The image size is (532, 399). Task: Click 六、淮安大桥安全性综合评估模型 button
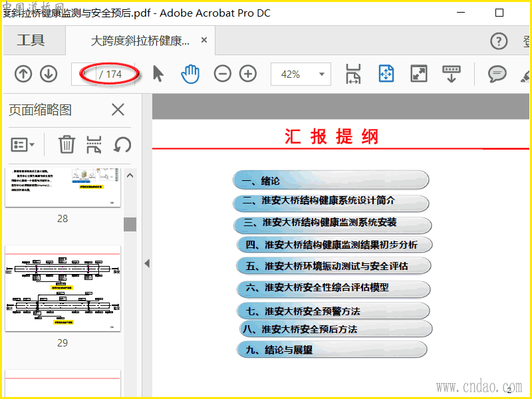point(333,288)
